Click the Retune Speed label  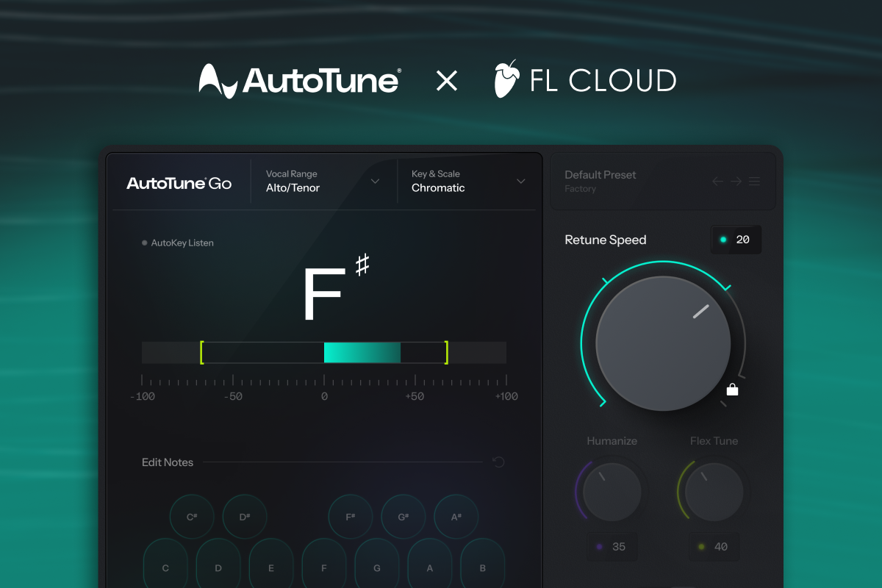pos(606,240)
